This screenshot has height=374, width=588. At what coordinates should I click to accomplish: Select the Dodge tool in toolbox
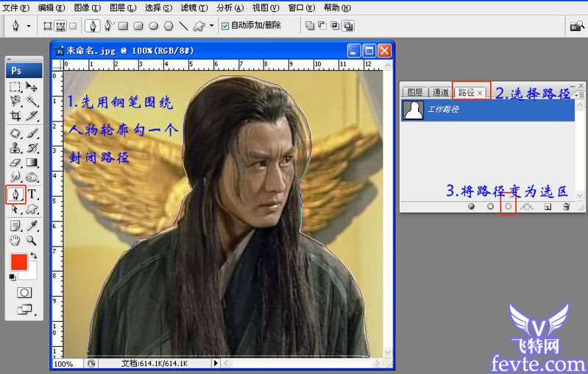click(x=32, y=177)
